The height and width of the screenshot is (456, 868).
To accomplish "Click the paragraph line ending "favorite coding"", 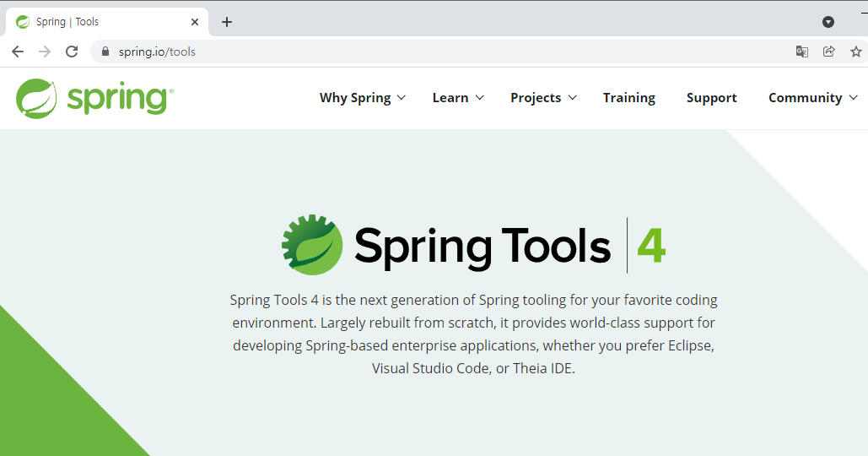I will [x=473, y=300].
